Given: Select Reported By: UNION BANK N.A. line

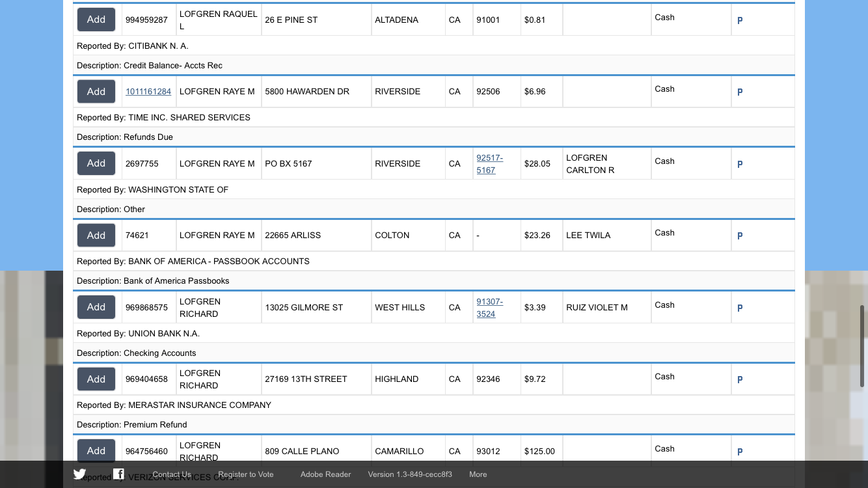Looking at the screenshot, I should click(x=433, y=334).
